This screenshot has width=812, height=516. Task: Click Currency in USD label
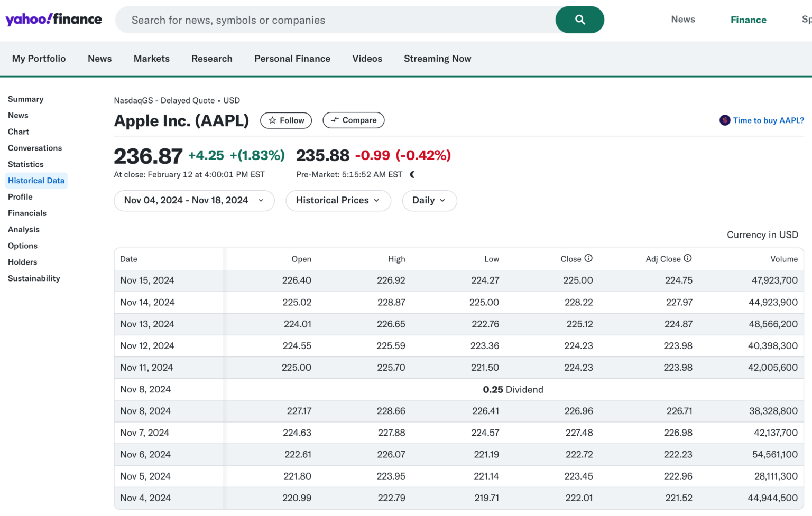762,235
